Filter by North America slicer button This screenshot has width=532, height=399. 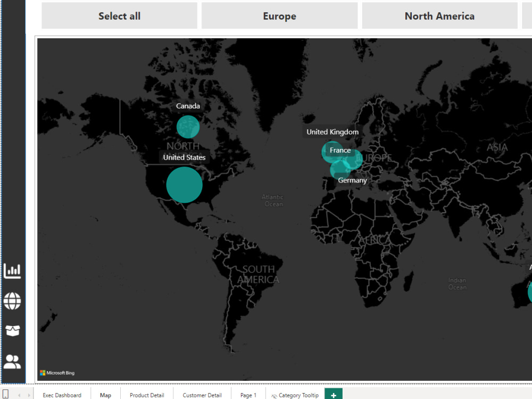click(440, 15)
